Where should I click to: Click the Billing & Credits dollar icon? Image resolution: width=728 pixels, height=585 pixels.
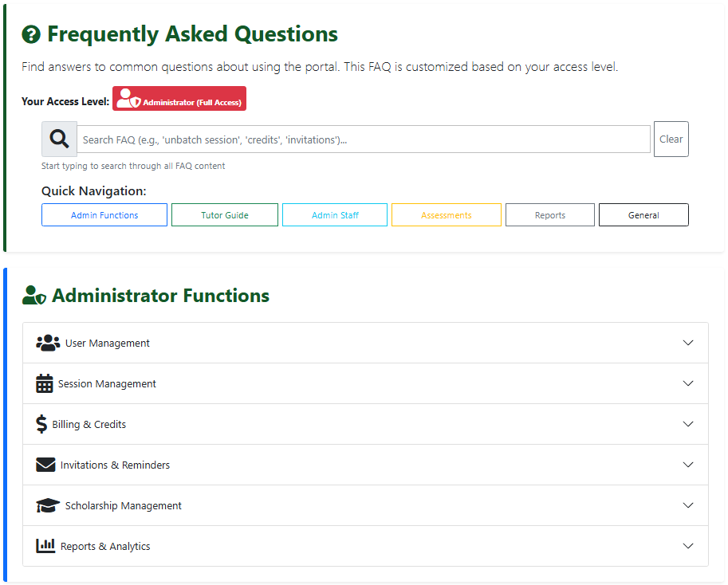[41, 424]
